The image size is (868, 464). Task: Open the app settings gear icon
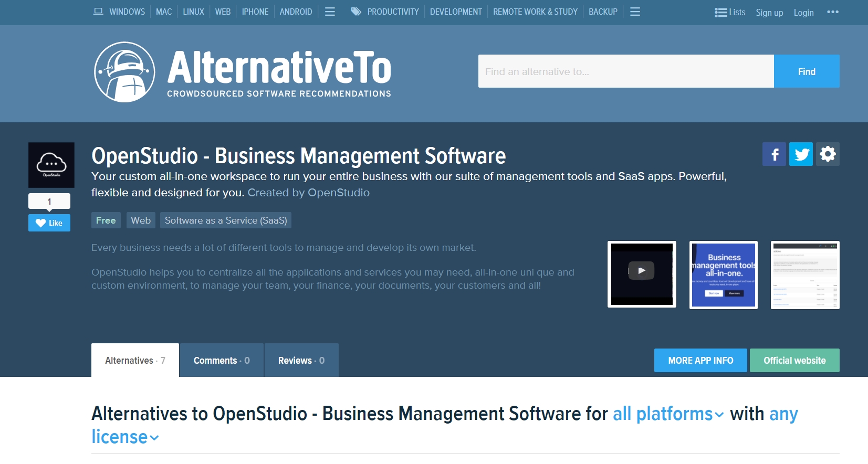point(828,154)
